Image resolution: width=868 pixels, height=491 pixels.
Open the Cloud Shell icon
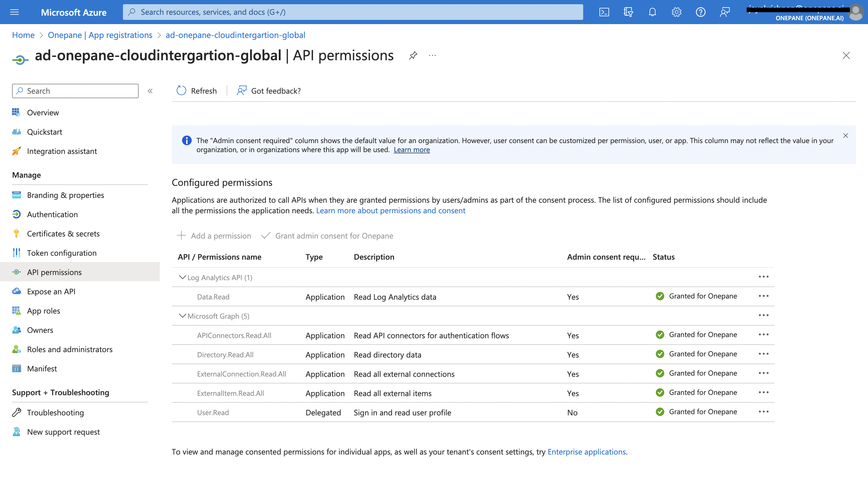pyautogui.click(x=604, y=12)
